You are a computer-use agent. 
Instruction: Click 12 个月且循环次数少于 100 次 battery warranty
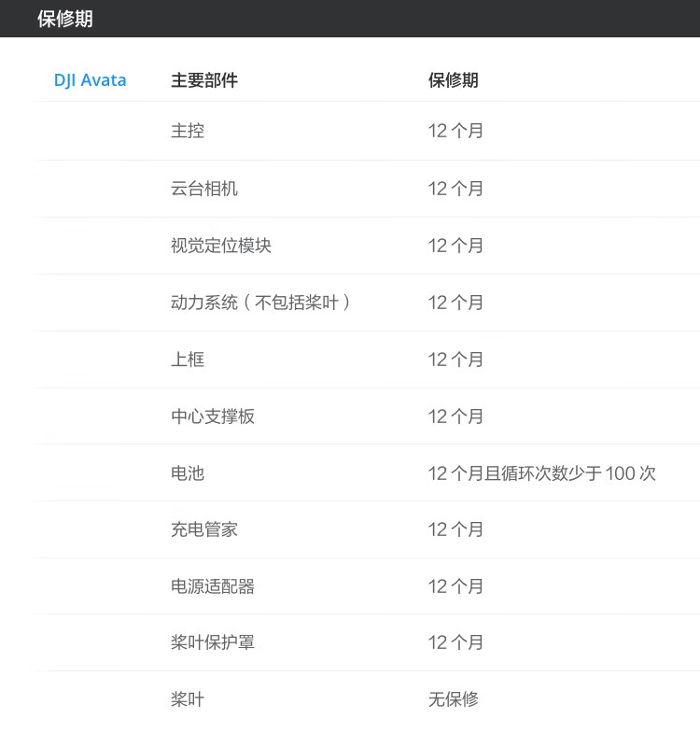[541, 473]
